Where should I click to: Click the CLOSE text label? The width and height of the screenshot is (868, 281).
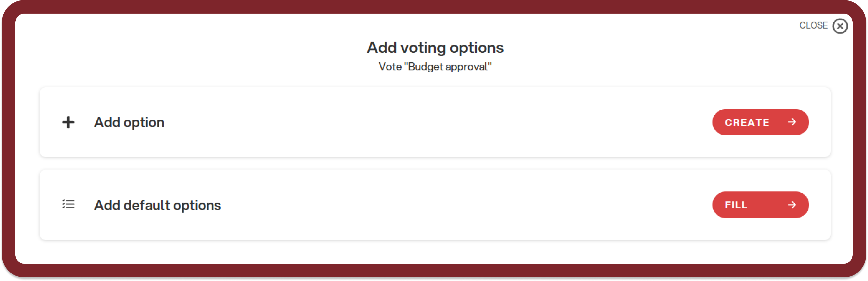(x=813, y=25)
